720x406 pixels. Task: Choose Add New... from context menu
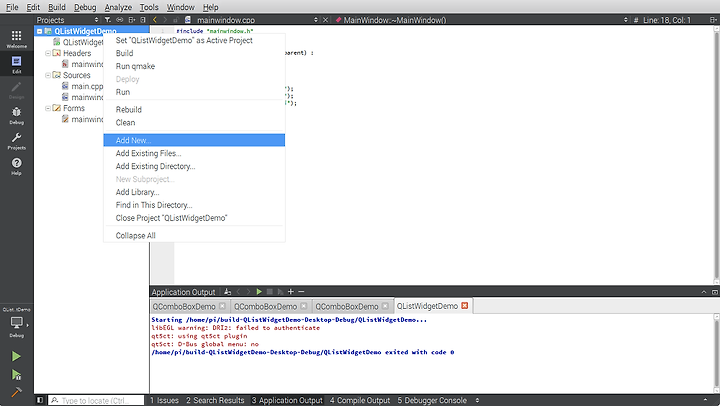coord(194,140)
